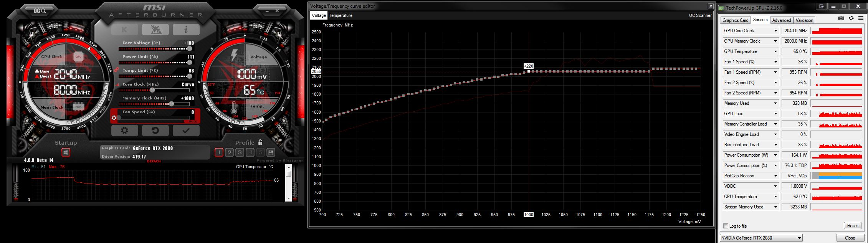868x243 pixels.
Task: Expand the GPU Temperature sensor dropdown
Action: coord(775,51)
